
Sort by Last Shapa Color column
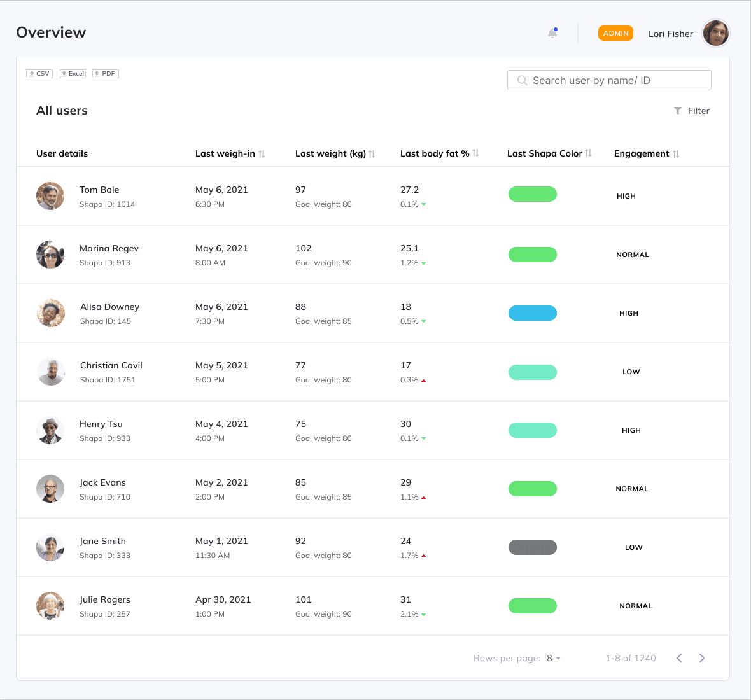pyautogui.click(x=587, y=153)
